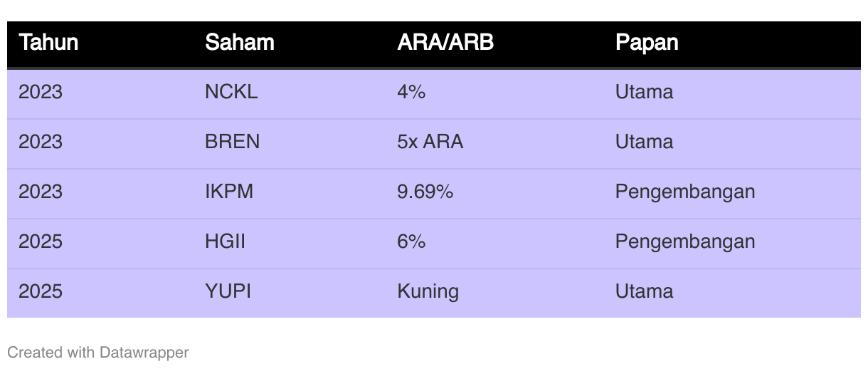Open the Created with Datawrapper link
The width and height of the screenshot is (868, 369).
pyautogui.click(x=98, y=353)
